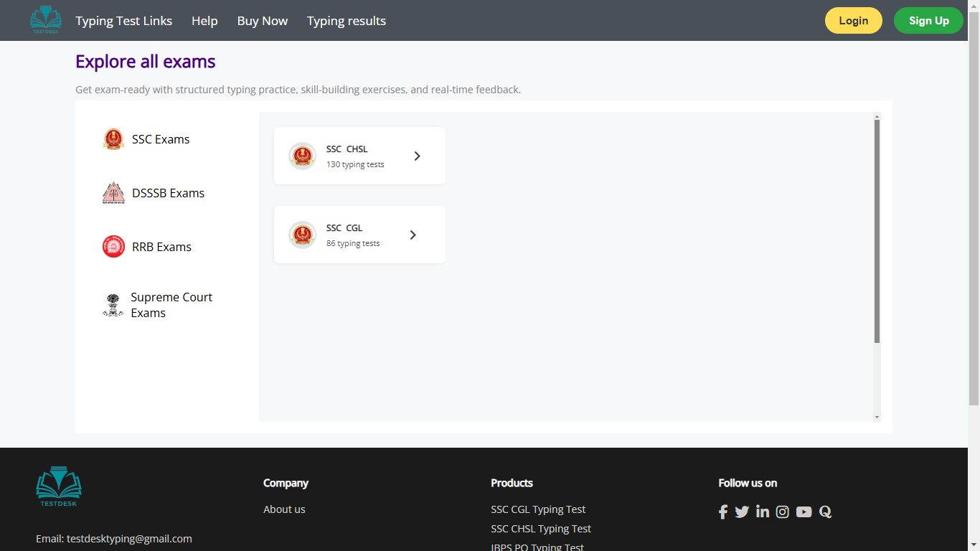Viewport: 980px width, 551px height.
Task: Open the YouTube icon in the footer
Action: (804, 512)
